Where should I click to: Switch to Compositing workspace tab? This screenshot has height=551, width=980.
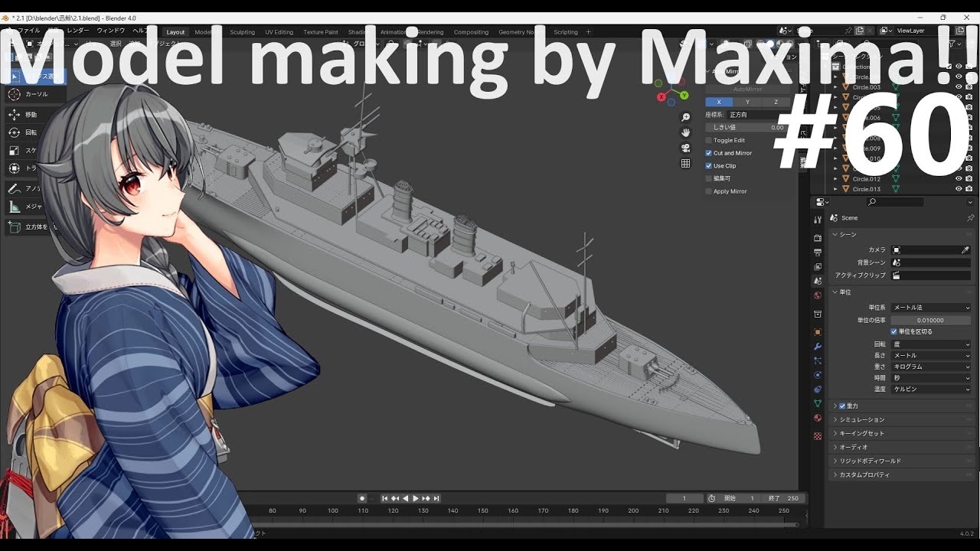click(471, 32)
